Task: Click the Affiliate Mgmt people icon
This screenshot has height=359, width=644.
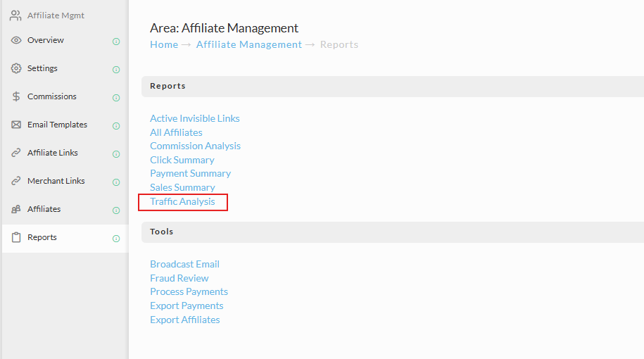Action: (15, 15)
